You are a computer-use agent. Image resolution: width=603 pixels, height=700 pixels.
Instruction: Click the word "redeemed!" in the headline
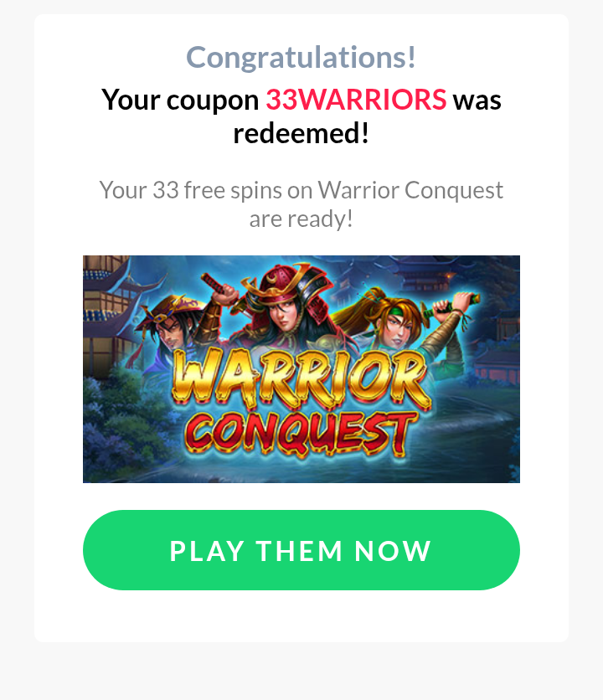(x=301, y=133)
